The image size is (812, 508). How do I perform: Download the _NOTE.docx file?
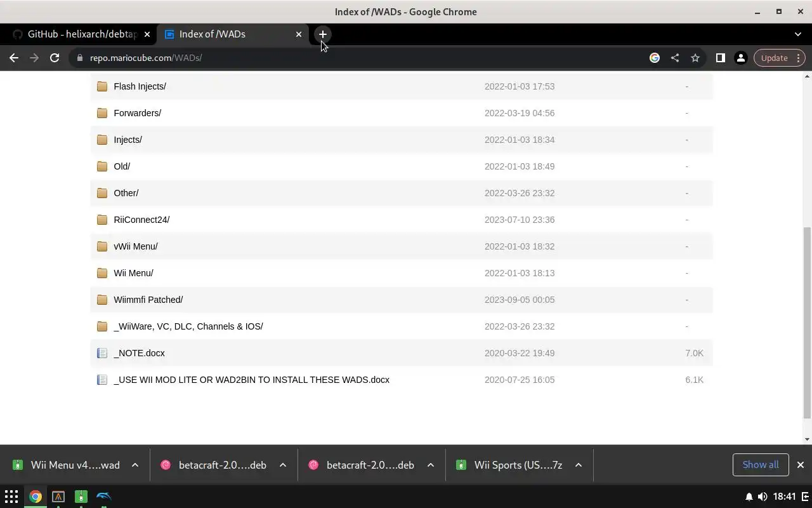tap(139, 353)
